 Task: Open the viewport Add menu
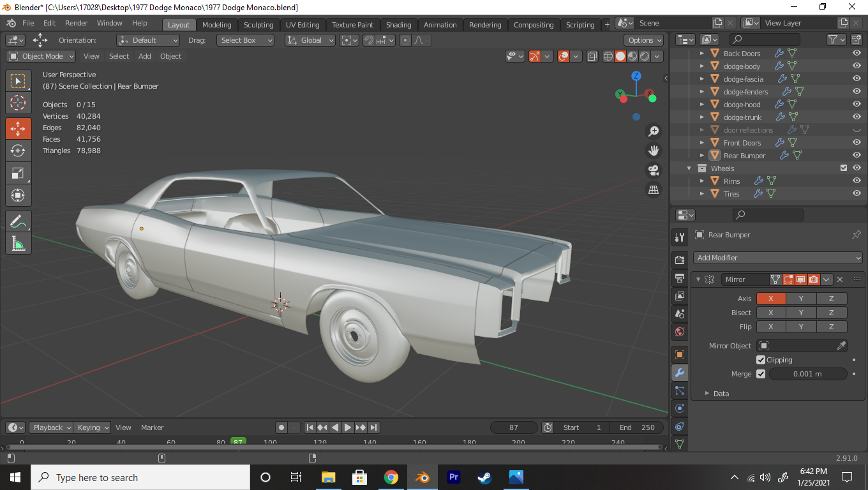click(145, 56)
